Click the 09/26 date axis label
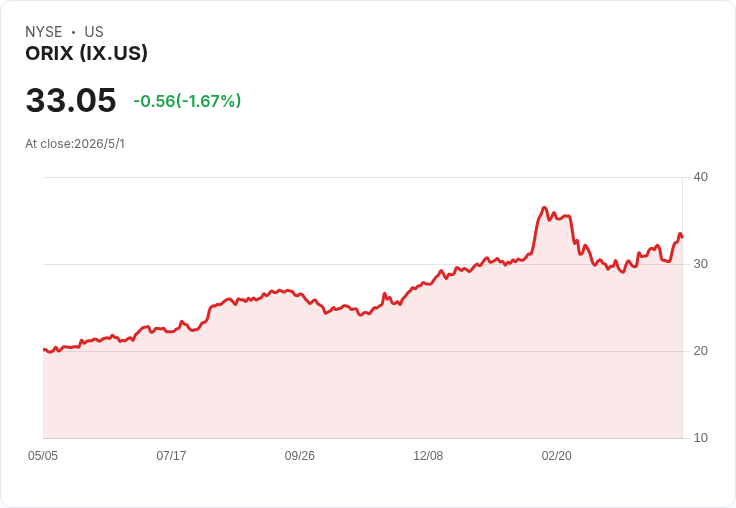 (x=299, y=456)
